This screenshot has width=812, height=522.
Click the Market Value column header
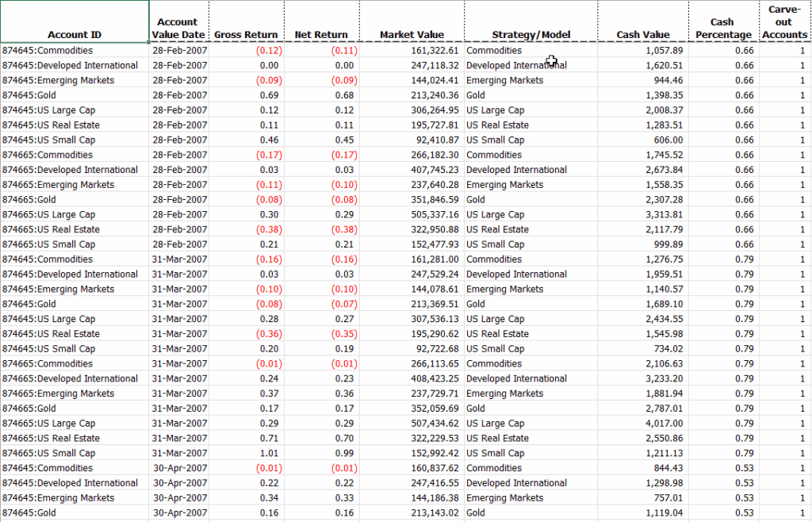[412, 34]
